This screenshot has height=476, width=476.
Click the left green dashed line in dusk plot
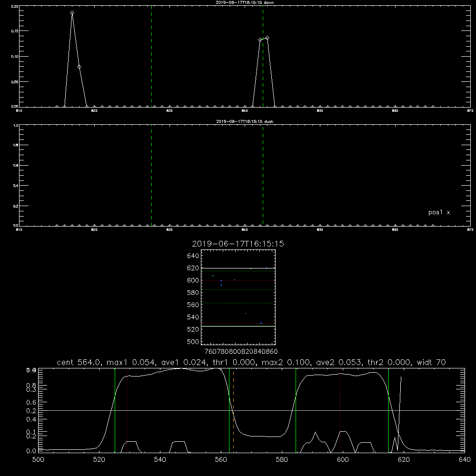(x=151, y=175)
